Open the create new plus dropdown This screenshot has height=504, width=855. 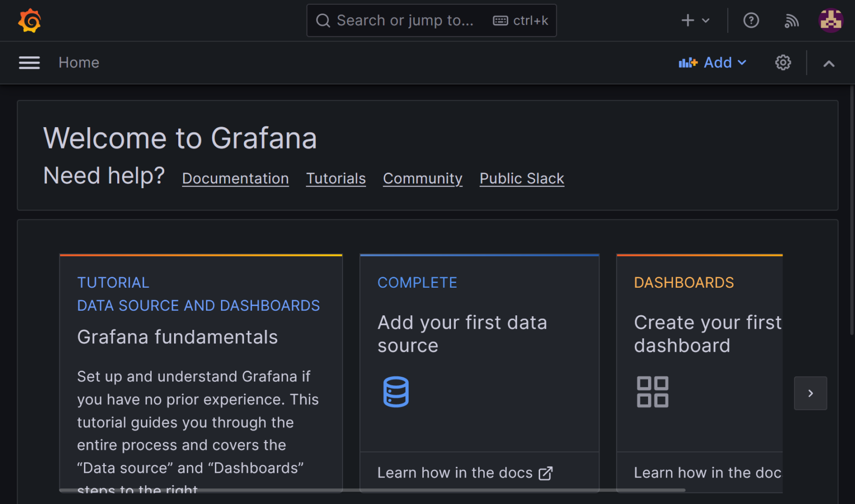[x=694, y=20]
